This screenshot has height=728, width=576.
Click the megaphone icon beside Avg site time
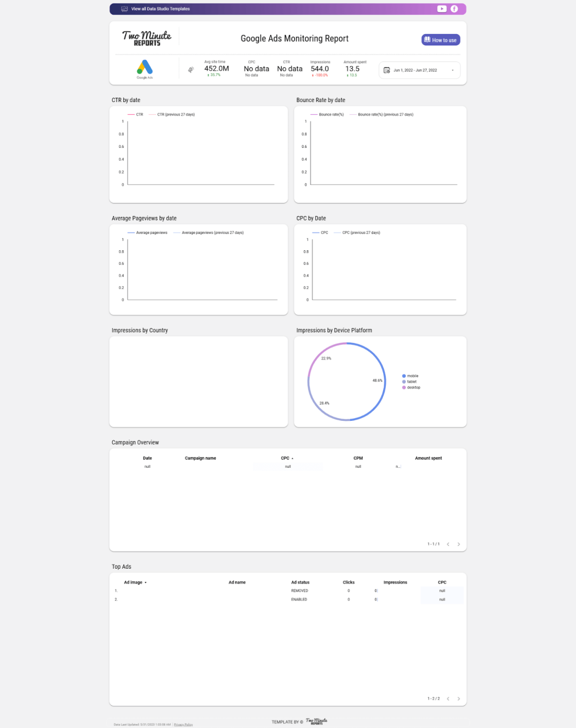click(192, 69)
